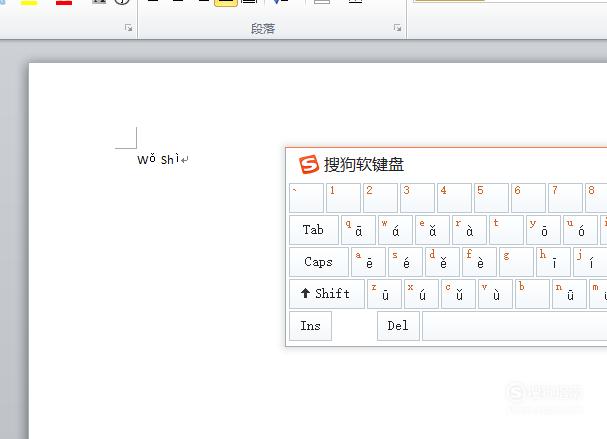Click the 搜狗软键盘 title bar text
This screenshot has width=607, height=439.
click(x=364, y=165)
